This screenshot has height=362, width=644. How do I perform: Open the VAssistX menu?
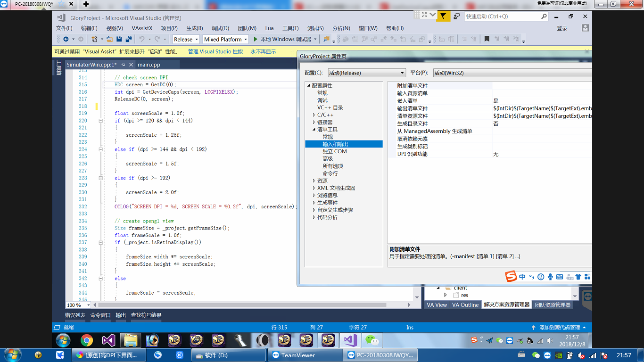(x=142, y=28)
